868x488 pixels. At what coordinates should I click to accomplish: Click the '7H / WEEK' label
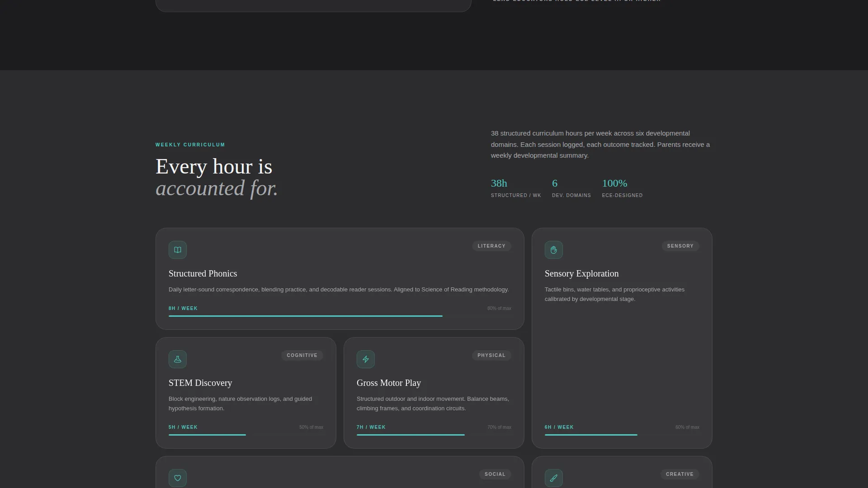coord(371,427)
